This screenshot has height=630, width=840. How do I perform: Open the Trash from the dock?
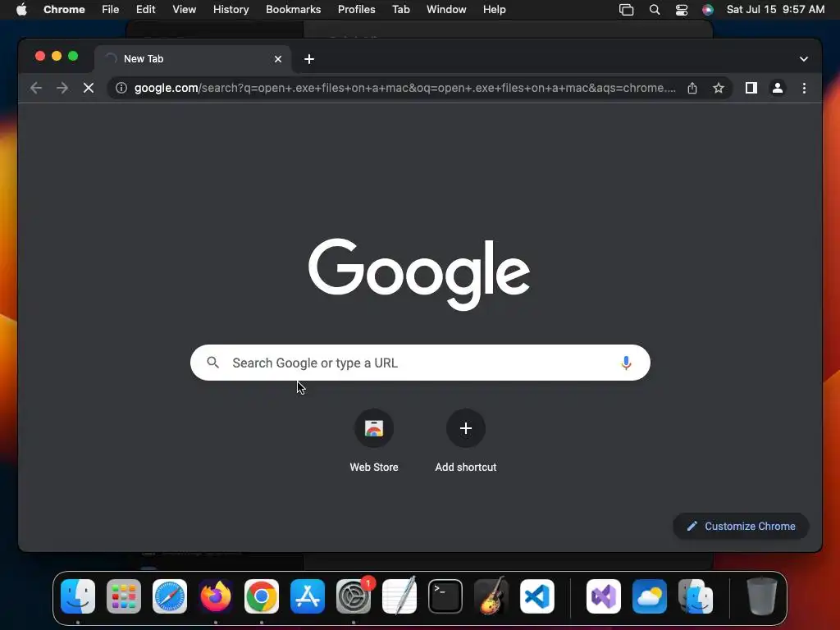pyautogui.click(x=762, y=596)
